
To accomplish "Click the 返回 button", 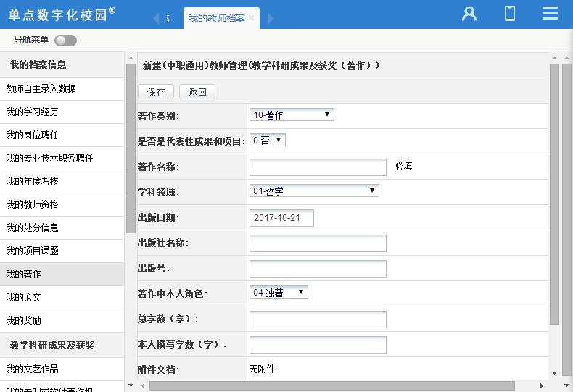I will click(x=197, y=92).
